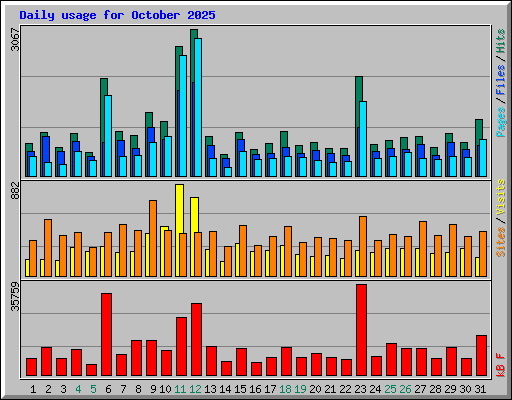Click day 25 weekend label
The width and height of the screenshot is (512, 400).
tap(390, 389)
